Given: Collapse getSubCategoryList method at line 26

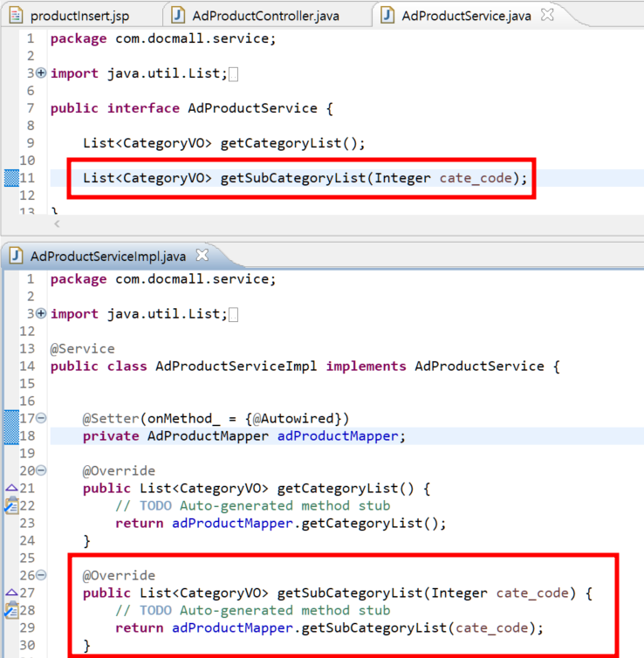Looking at the screenshot, I should (x=41, y=575).
